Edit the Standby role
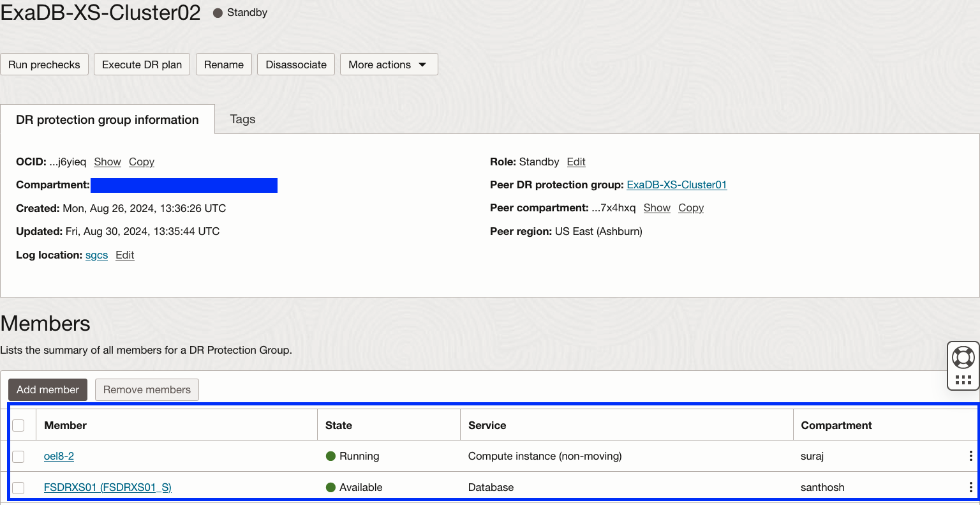The width and height of the screenshot is (980, 505). pyautogui.click(x=575, y=162)
